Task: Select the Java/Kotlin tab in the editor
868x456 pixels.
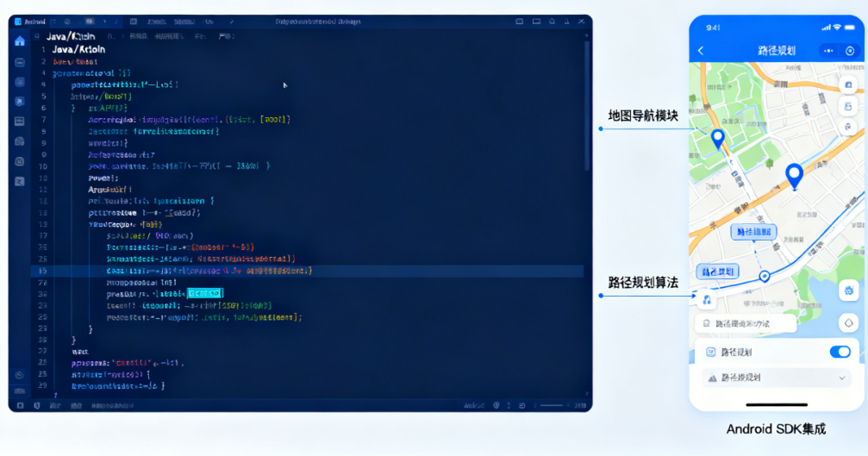Action: 71,36
